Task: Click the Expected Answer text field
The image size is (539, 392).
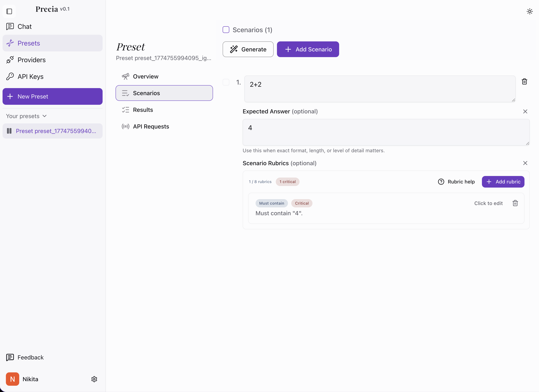Action: point(386,132)
